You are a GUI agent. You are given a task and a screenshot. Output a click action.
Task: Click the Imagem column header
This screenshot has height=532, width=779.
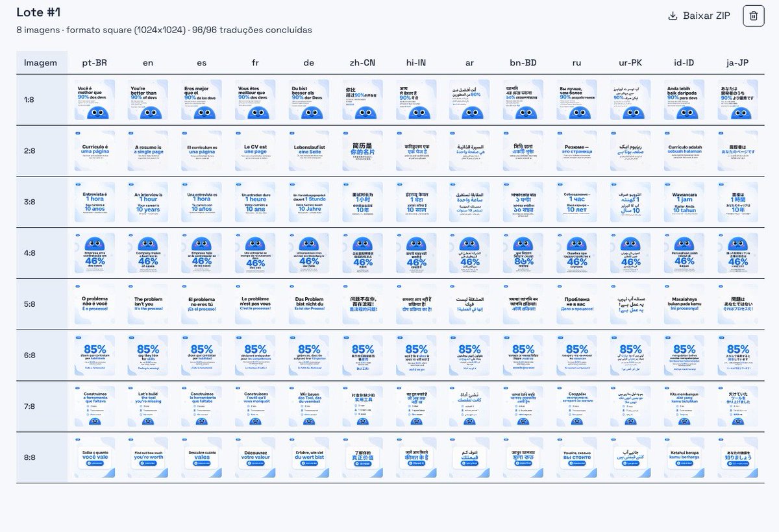[x=42, y=63]
